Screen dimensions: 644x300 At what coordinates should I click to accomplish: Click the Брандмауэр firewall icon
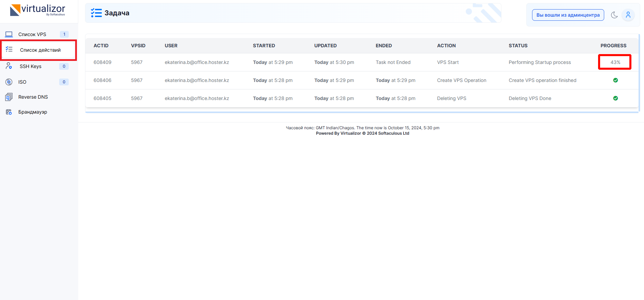[9, 112]
